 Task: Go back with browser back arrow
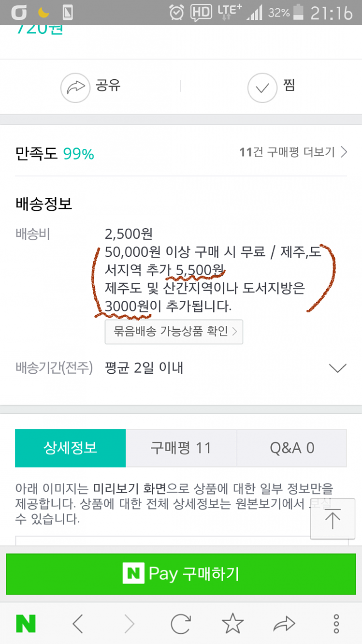[x=78, y=624]
